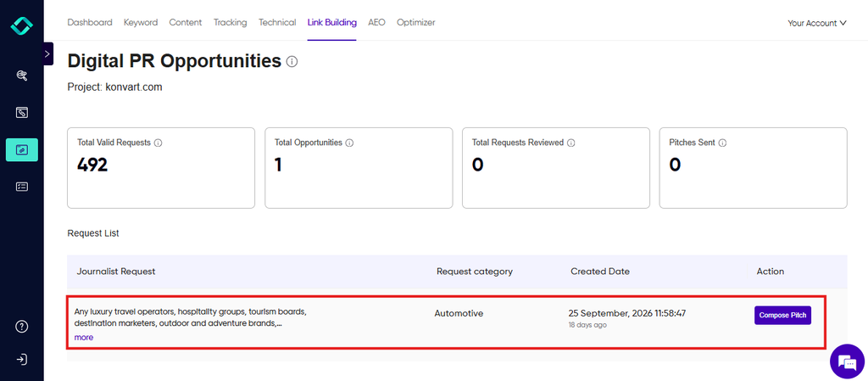868x381 pixels.
Task: Click info icon beside Total Requests Reviewed
Action: pyautogui.click(x=571, y=143)
